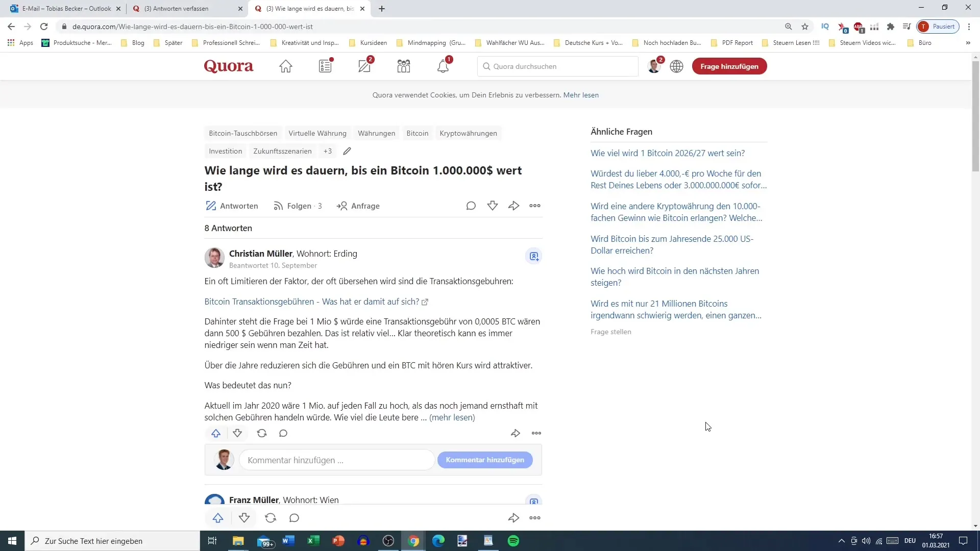Downvote Christian Müller's answer

237,433
